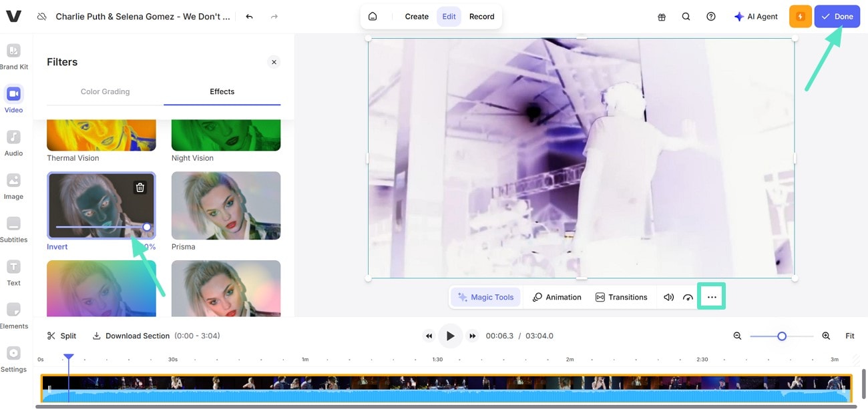Click the volume speaker icon under preview
This screenshot has width=868, height=409.
[x=668, y=297]
